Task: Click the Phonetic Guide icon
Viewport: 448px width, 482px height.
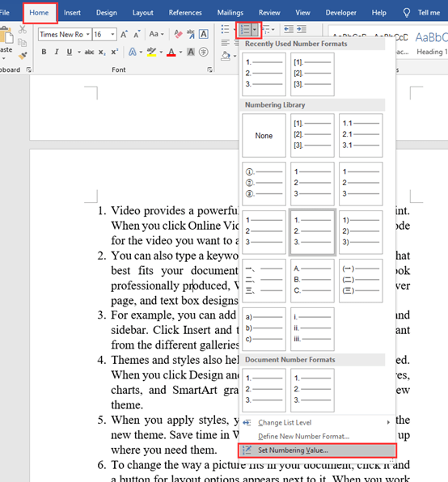Action: [191, 34]
